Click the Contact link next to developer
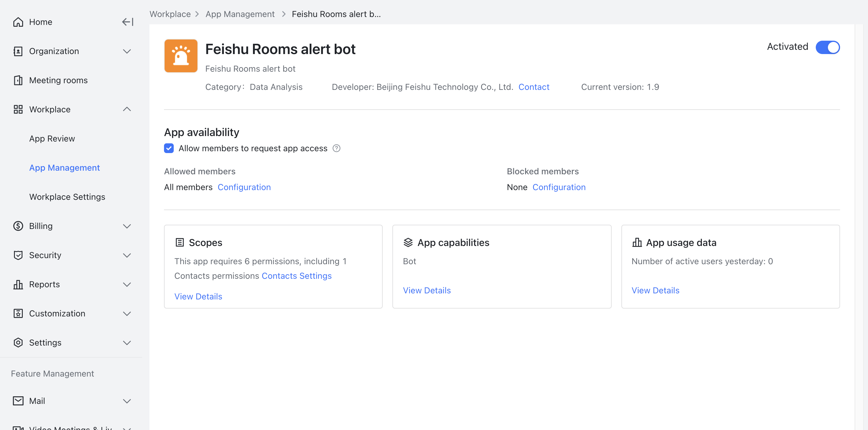This screenshot has height=430, width=868. tap(534, 87)
